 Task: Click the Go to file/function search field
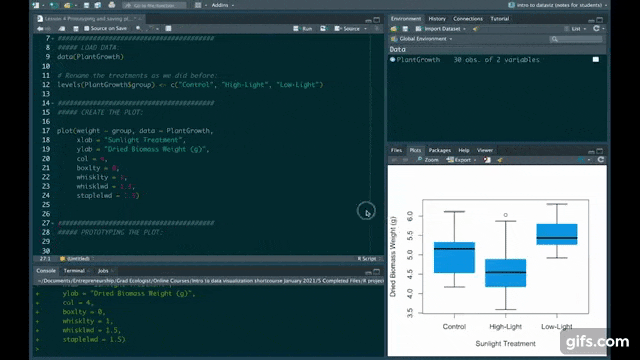154,5
